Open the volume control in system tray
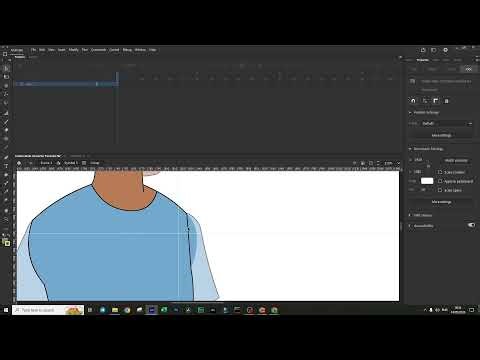The height and width of the screenshot is (360, 480). (x=437, y=310)
